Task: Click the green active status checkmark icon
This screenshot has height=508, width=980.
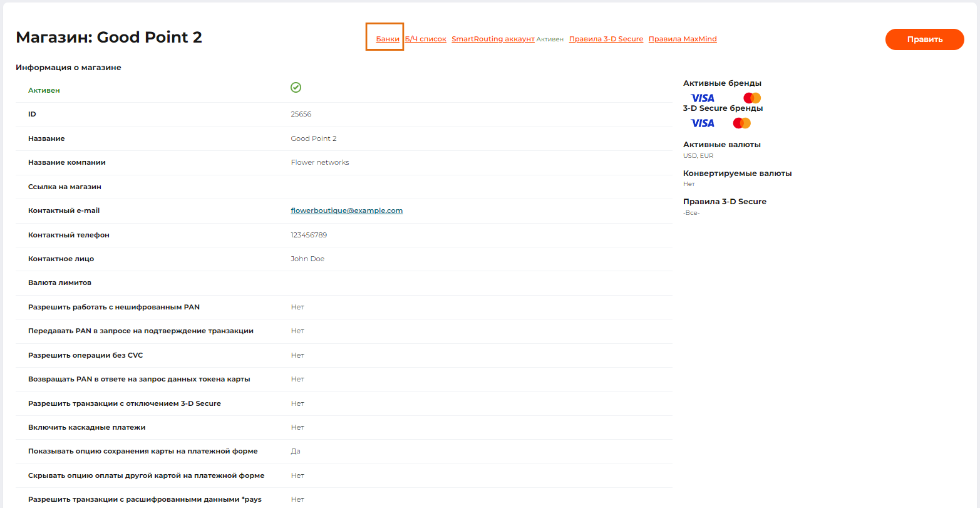Action: (x=296, y=88)
